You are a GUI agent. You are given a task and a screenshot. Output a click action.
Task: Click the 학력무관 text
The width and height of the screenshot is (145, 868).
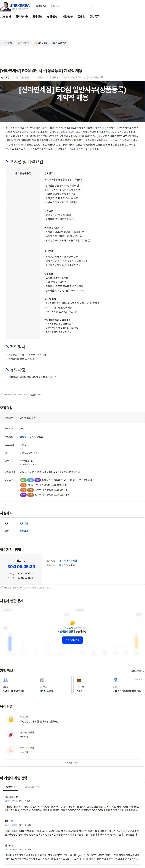tap(24, 531)
